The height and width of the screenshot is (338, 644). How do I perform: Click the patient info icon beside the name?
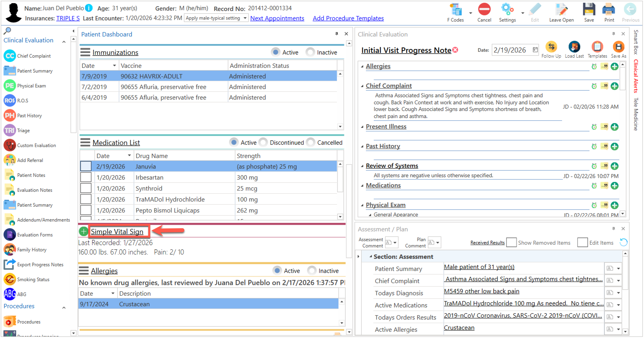click(x=89, y=8)
